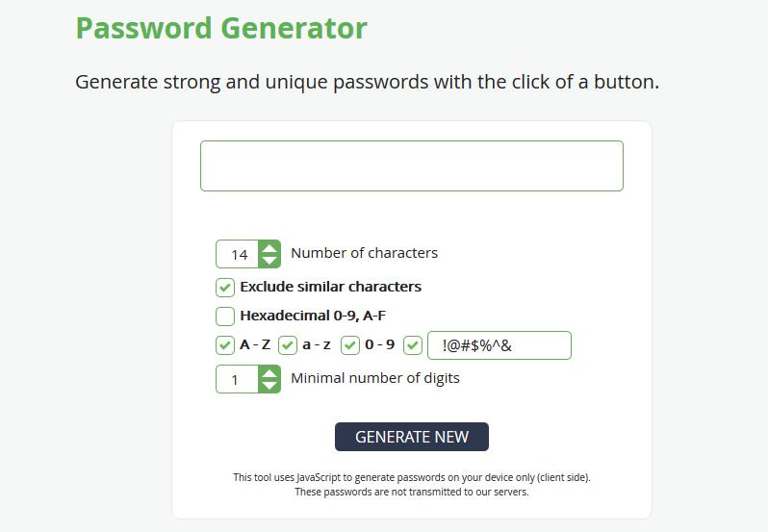
Task: Increase the number of characters with up arrow
Action: pos(269,248)
